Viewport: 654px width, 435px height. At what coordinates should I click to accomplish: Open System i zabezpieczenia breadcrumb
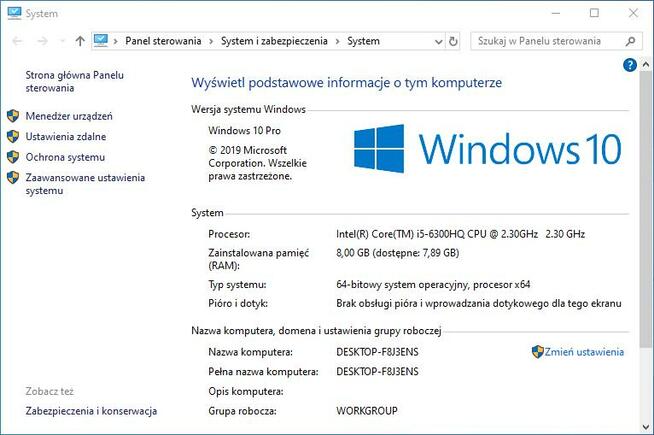(274, 41)
